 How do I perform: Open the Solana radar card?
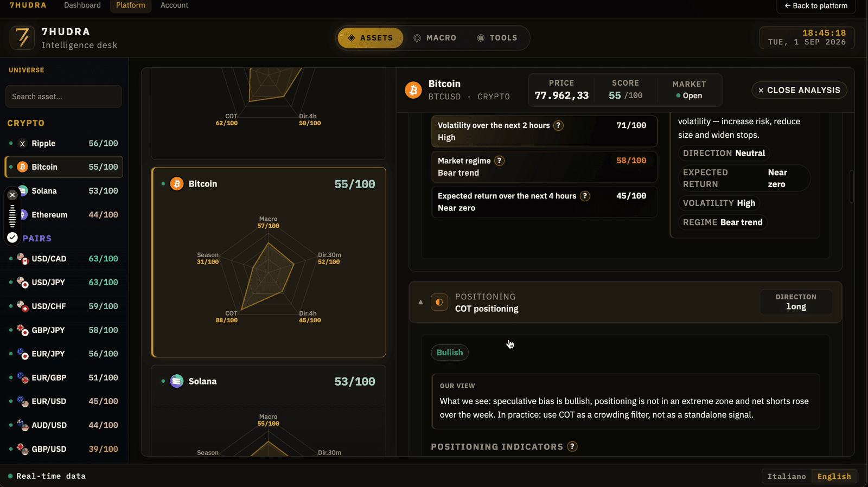tap(269, 411)
